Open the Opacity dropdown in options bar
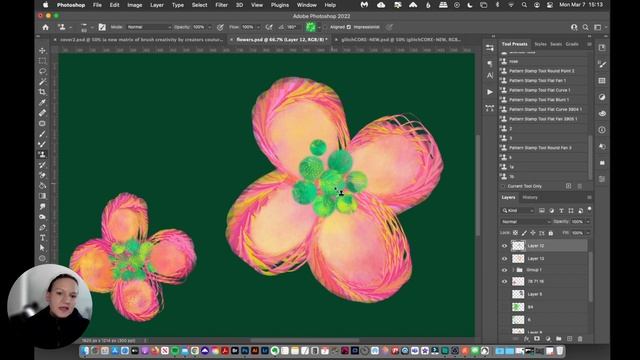This screenshot has height=360, width=640. [x=209, y=27]
